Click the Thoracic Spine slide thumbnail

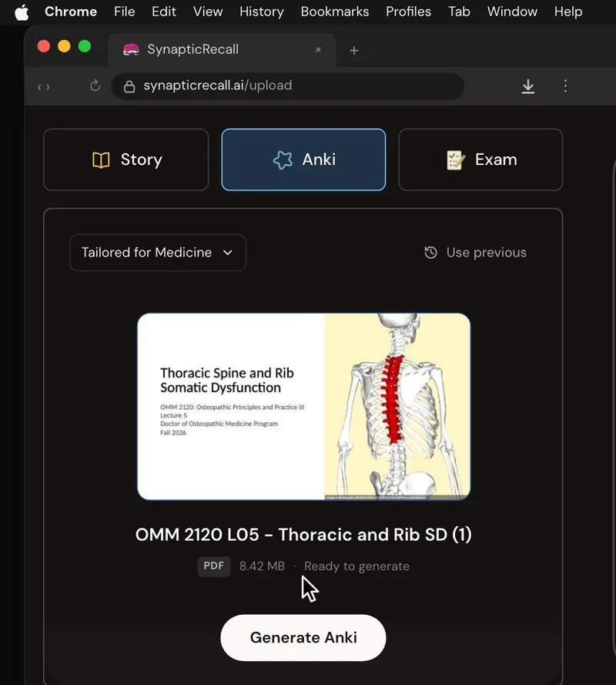pos(304,407)
